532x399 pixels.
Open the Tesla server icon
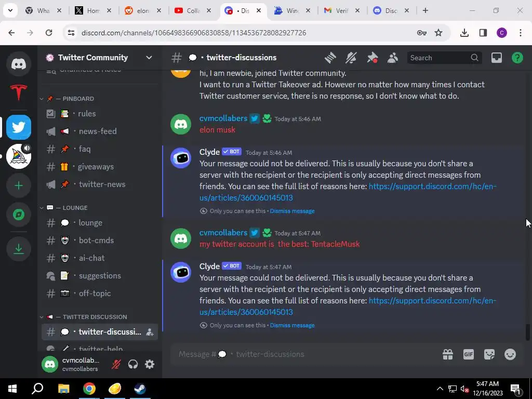19,92
